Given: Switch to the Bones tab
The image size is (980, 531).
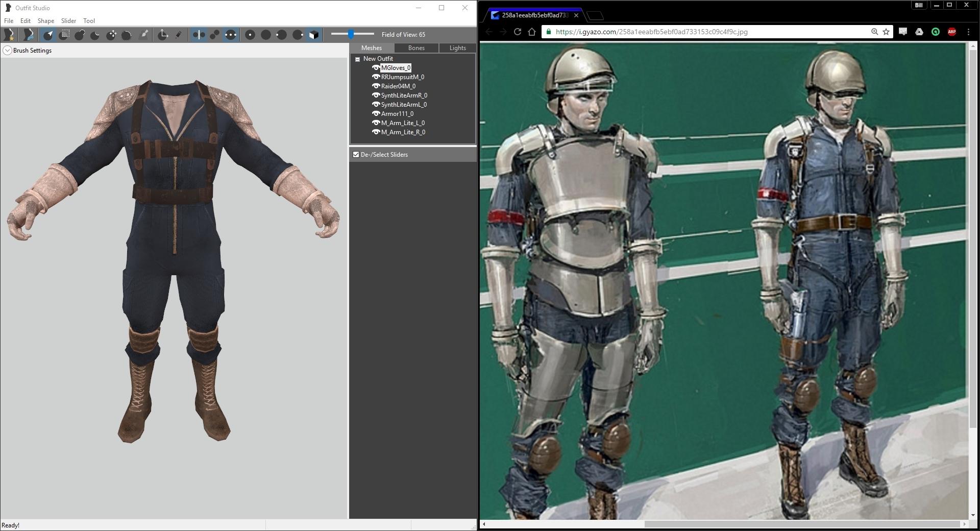Looking at the screenshot, I should click(x=416, y=48).
